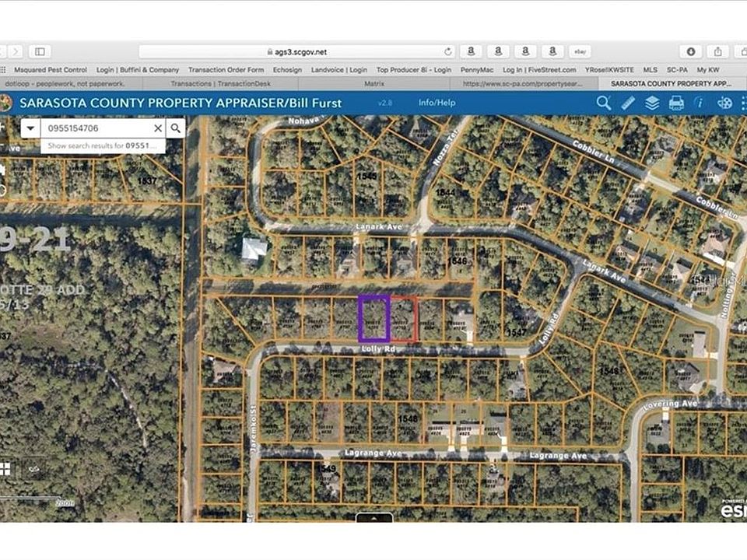Screen dimensions: 747x560
Task: Click the purple highlighted parcel on Lolly Rd
Action: tap(374, 318)
